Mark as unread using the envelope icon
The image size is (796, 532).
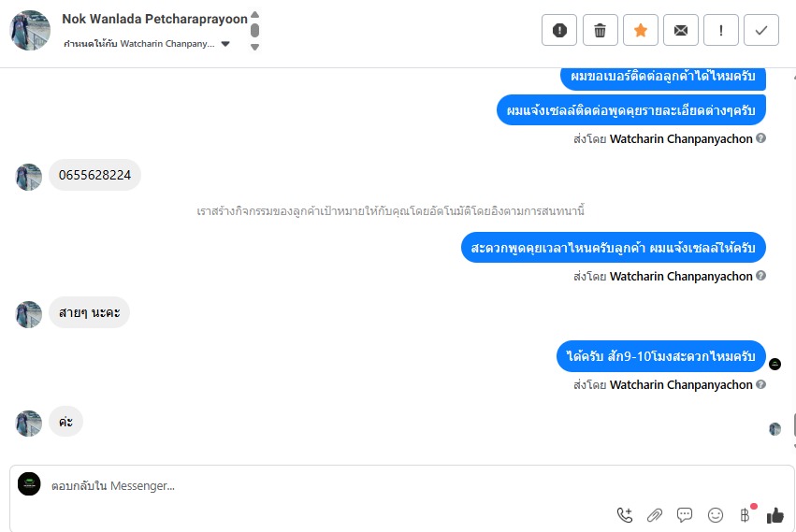pyautogui.click(x=681, y=31)
